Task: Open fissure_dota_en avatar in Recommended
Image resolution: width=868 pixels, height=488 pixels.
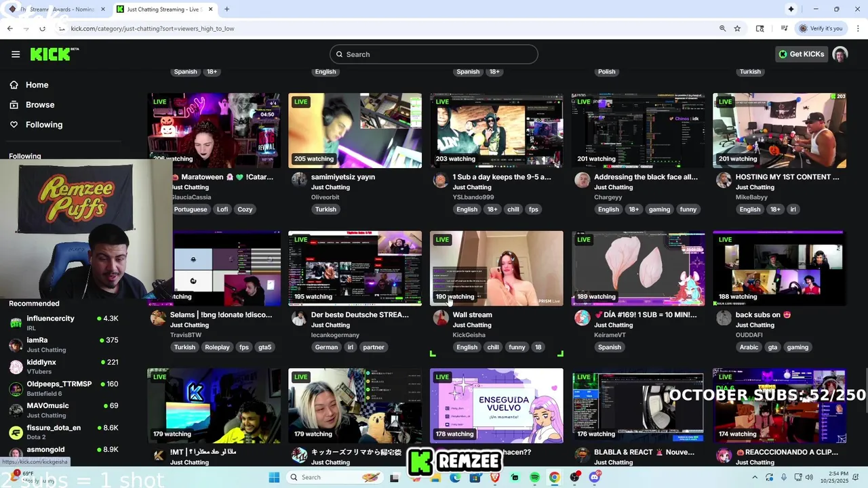Action: tap(16, 432)
